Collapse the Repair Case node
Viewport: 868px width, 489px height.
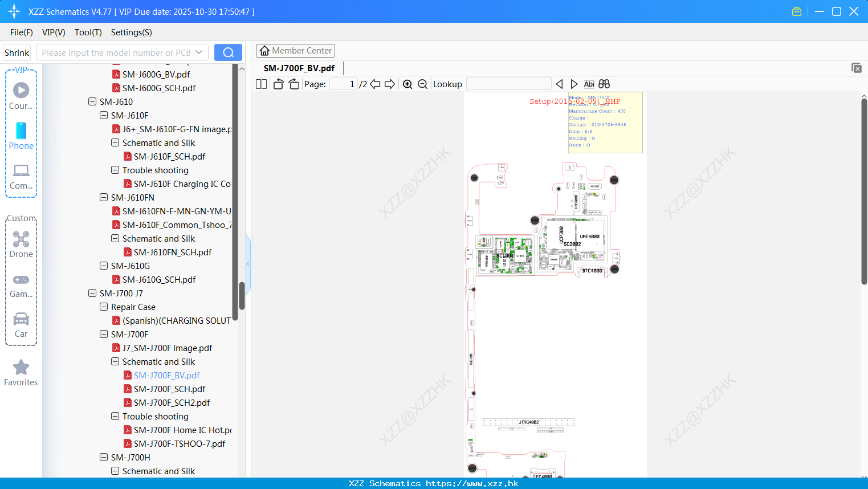click(104, 307)
